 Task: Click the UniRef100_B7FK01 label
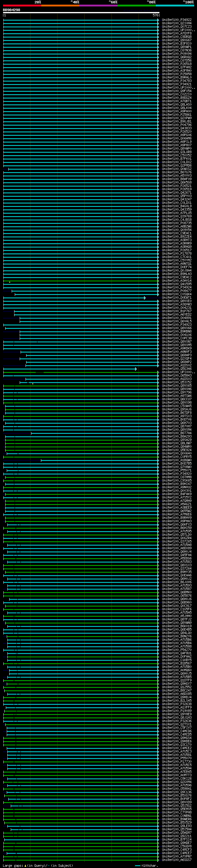pos(176,159)
